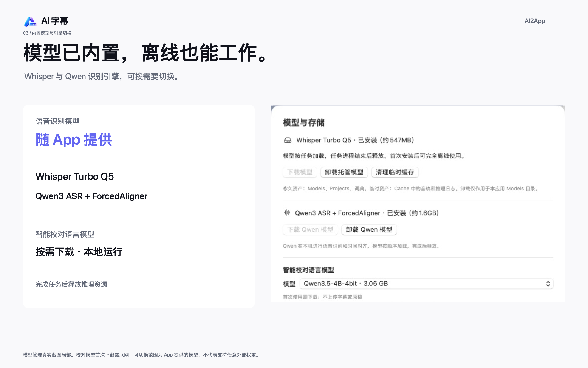Click the 首次使用需下载 note
588x368 pixels.
(322, 297)
